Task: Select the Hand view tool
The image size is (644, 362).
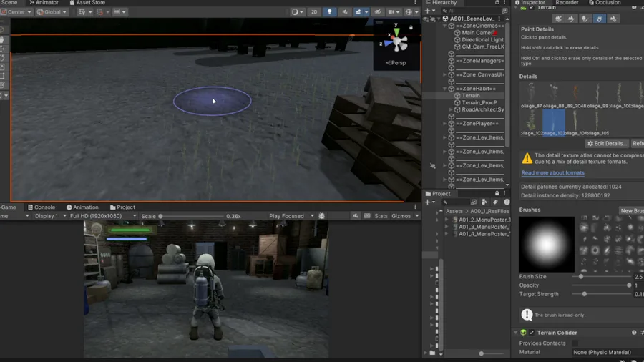Action: click(x=2, y=40)
